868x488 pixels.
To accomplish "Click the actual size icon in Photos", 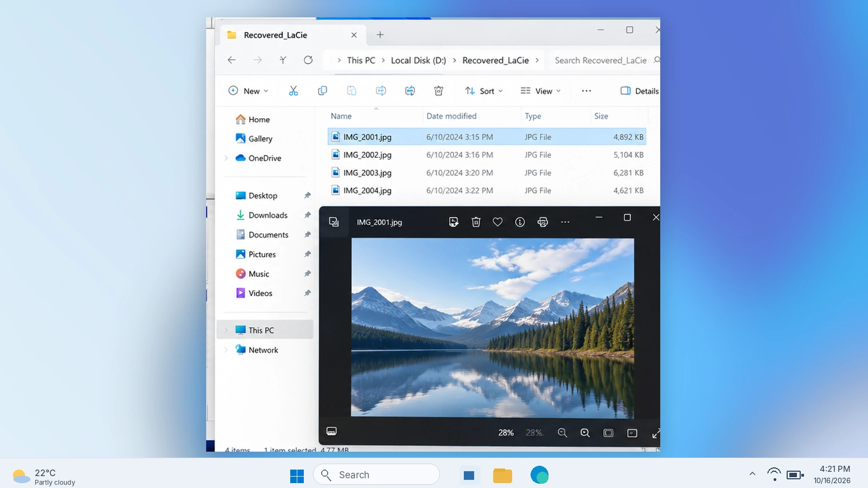I will click(x=632, y=433).
